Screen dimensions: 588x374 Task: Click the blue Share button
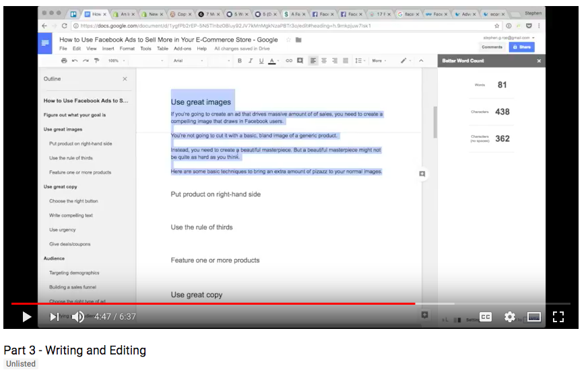pyautogui.click(x=521, y=47)
